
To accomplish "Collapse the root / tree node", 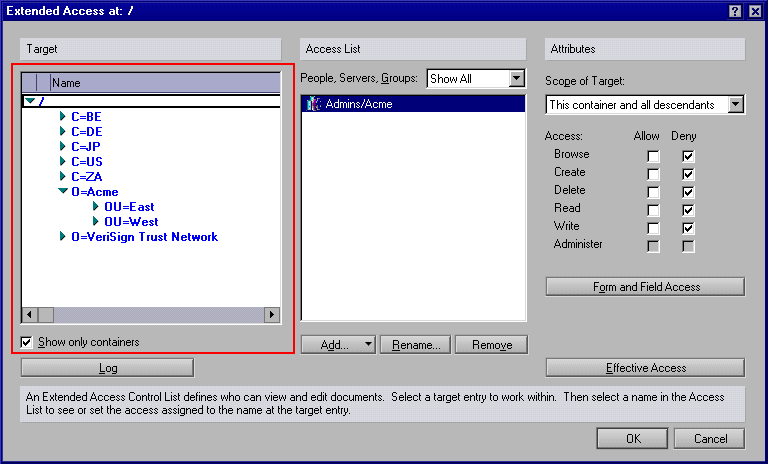I will point(30,101).
